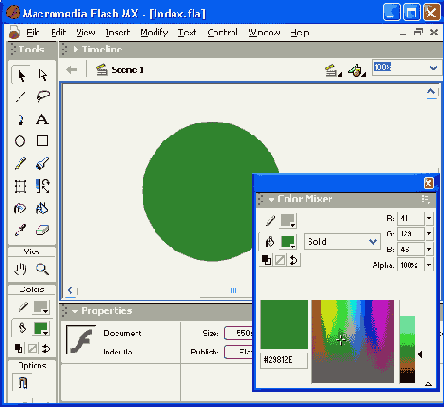Select the Lasso tool

[x=43, y=97]
